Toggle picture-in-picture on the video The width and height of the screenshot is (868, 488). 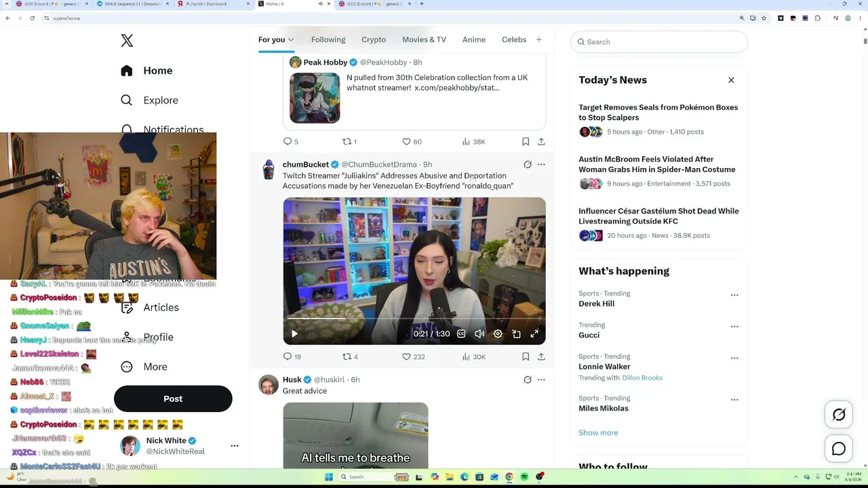click(x=516, y=333)
